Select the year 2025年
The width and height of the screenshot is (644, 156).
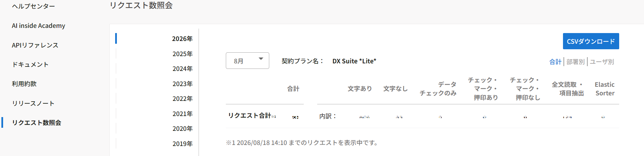182,54
